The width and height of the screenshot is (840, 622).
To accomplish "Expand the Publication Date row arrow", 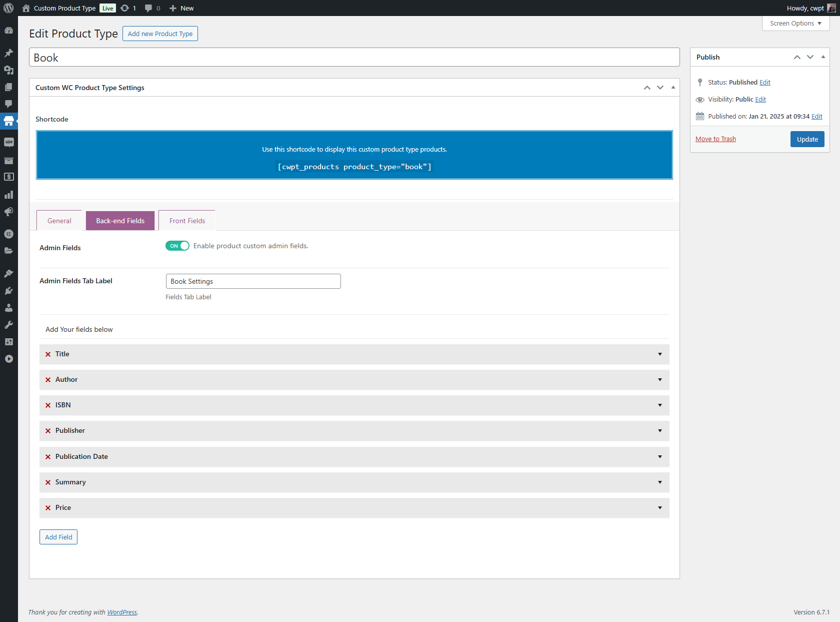I will pyautogui.click(x=660, y=457).
